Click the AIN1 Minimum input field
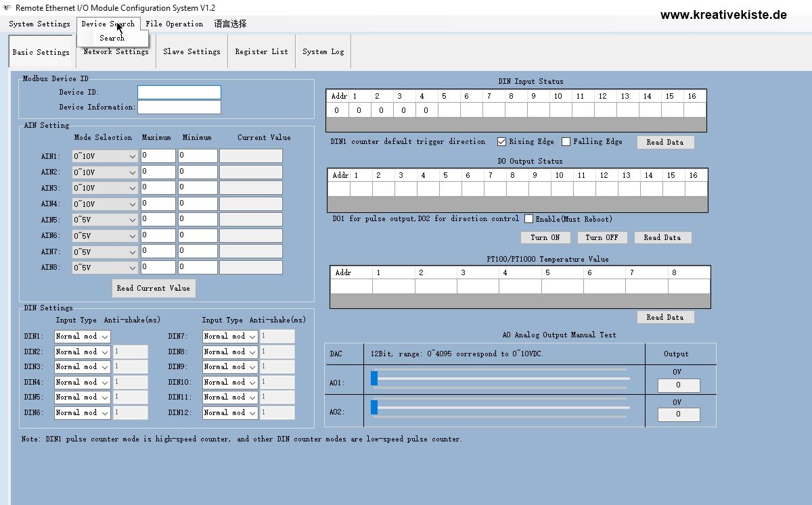 (x=198, y=156)
